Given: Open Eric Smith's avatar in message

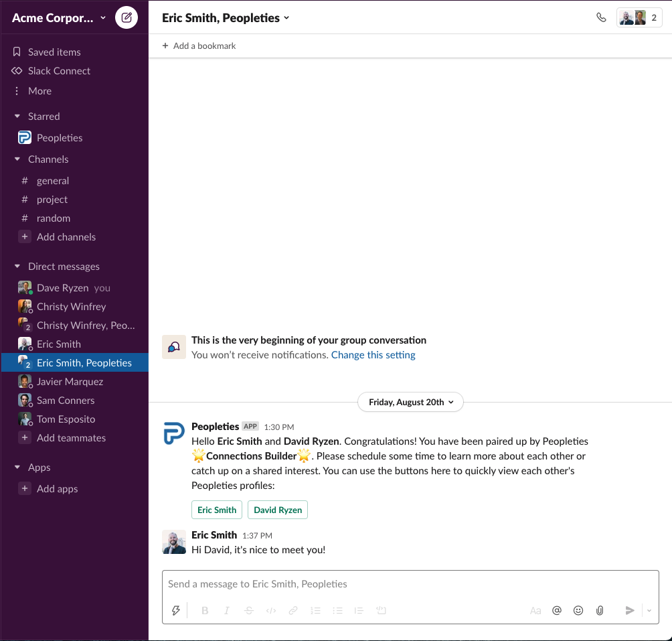Looking at the screenshot, I should coord(174,542).
